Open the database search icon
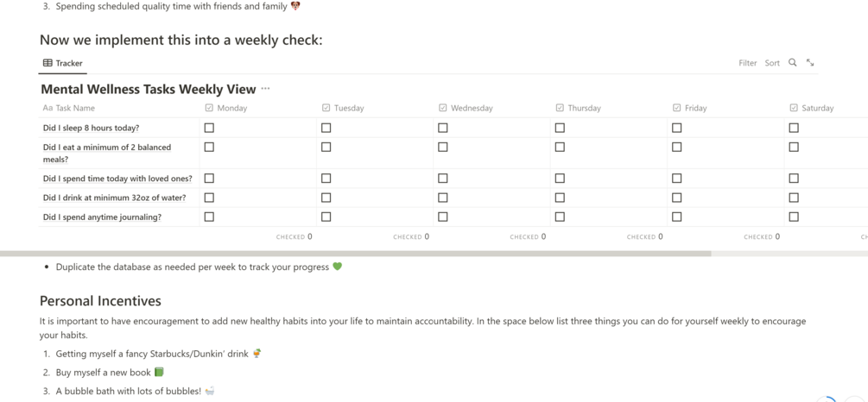Image resolution: width=868 pixels, height=402 pixels. [792, 63]
